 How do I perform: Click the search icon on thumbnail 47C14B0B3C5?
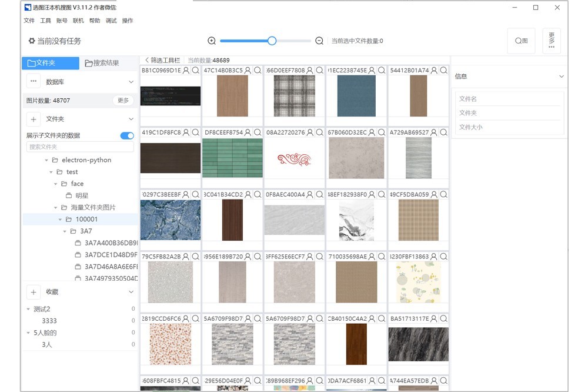pyautogui.click(x=257, y=71)
